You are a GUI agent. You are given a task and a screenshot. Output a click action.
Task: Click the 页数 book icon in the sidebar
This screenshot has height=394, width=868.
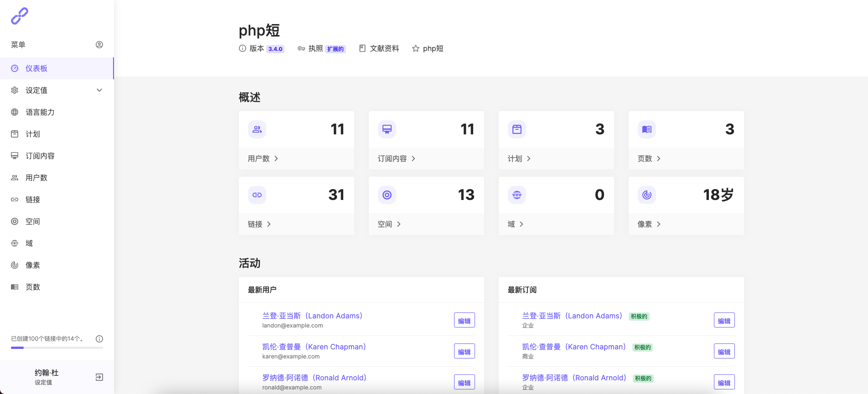(15, 287)
